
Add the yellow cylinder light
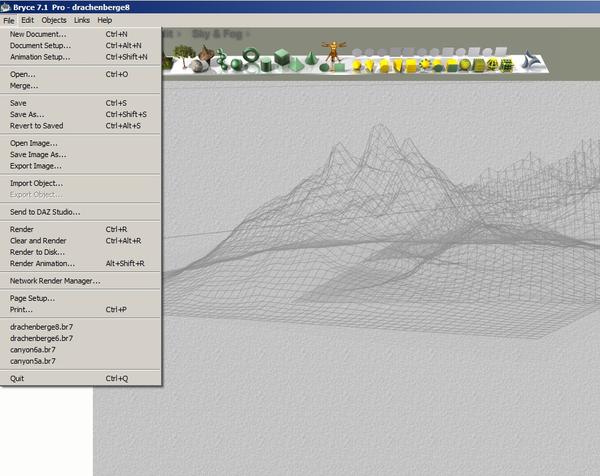coord(384,66)
